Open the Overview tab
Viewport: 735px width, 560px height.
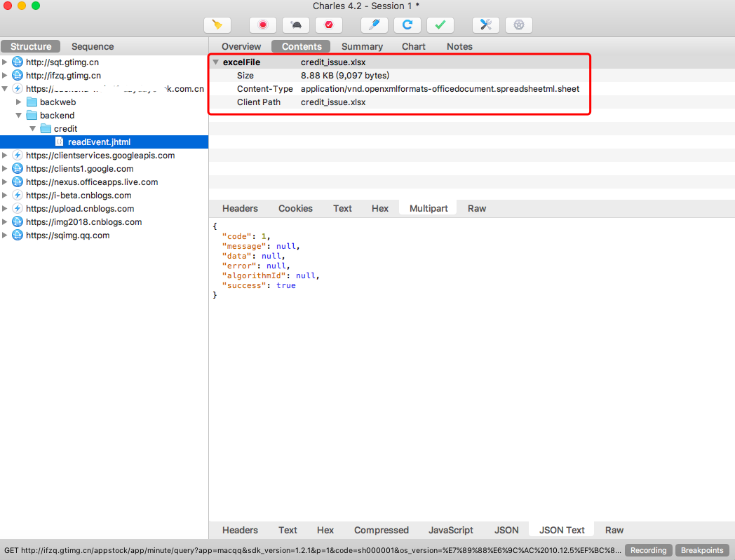pos(241,46)
